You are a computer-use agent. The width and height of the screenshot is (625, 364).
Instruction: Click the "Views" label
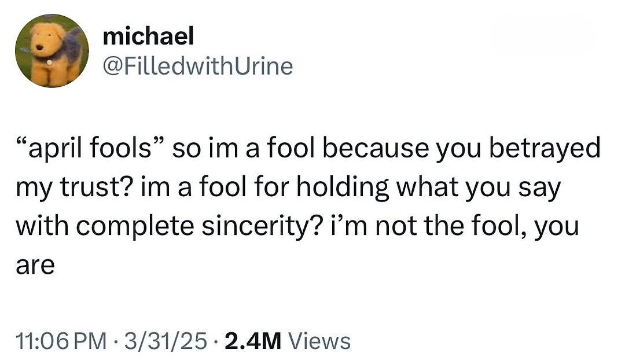(x=319, y=341)
